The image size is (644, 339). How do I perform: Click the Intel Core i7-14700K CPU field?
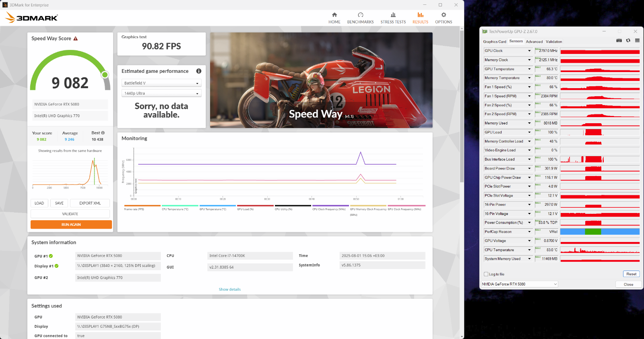tap(250, 256)
